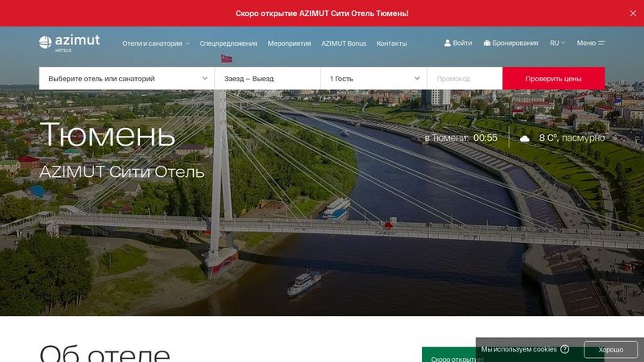Image resolution: width=644 pixels, height=362 pixels.
Task: Click the Тюмень local time 00:55
Action: pyautogui.click(x=485, y=138)
